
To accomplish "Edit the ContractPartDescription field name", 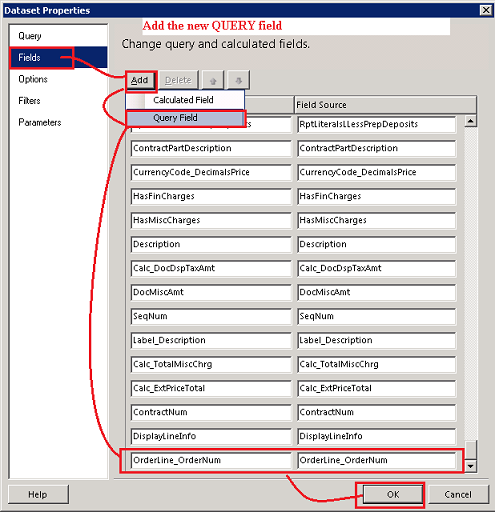I will (x=211, y=148).
